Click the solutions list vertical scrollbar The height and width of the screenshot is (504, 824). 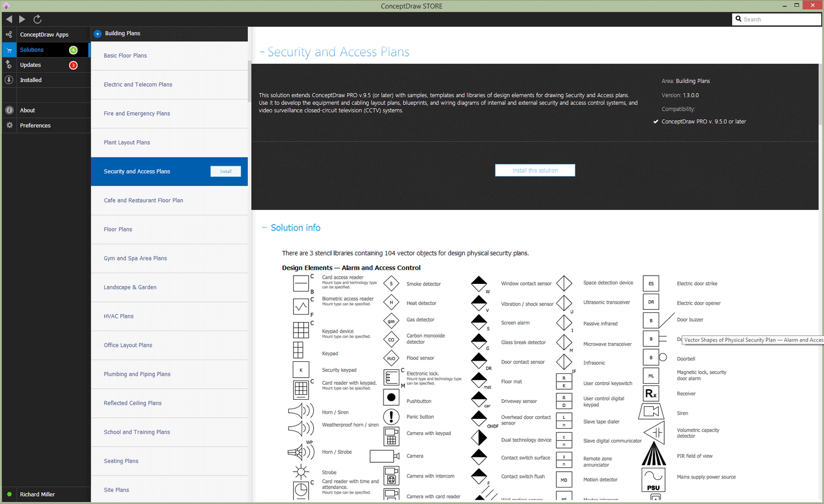[x=249, y=82]
